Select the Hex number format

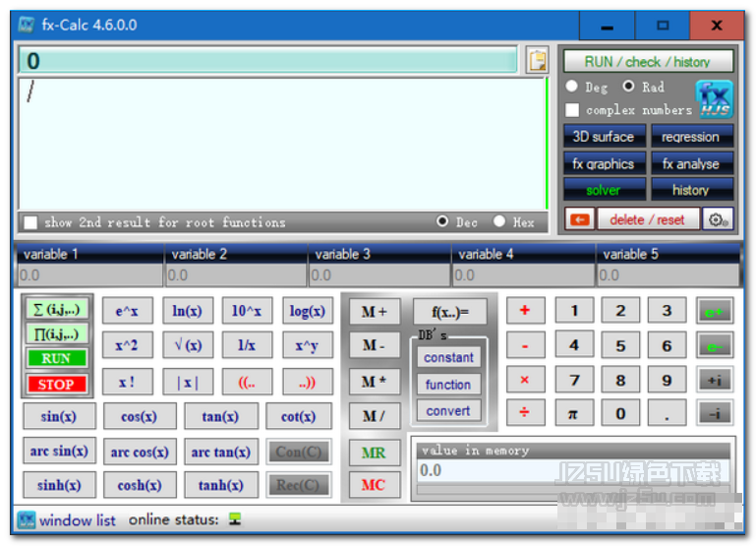[499, 221]
